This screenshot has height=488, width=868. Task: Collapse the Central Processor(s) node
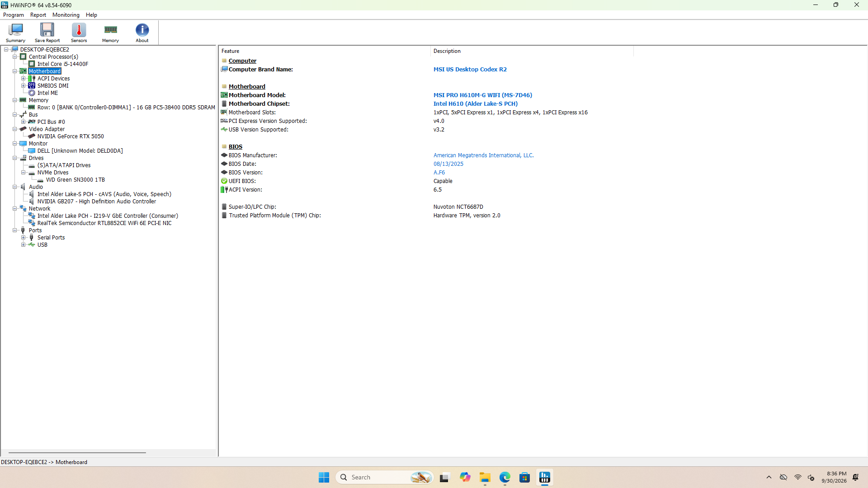click(x=15, y=57)
